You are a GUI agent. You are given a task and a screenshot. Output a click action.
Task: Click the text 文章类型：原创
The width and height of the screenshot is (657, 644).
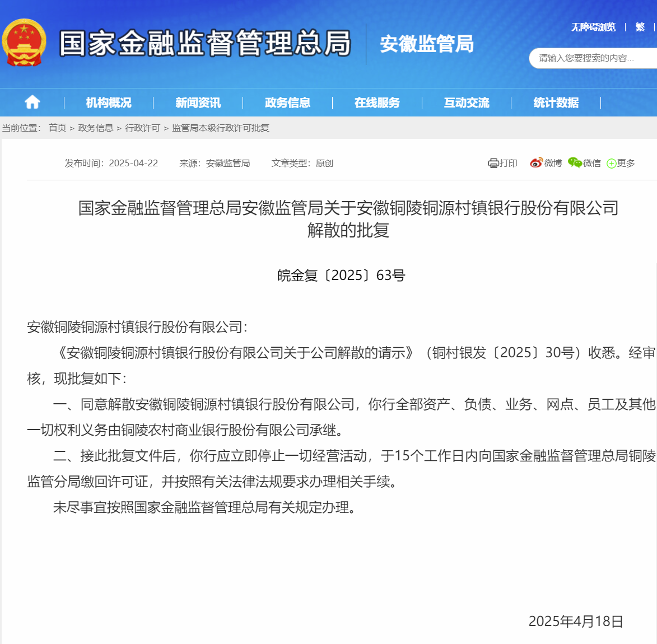[302, 163]
